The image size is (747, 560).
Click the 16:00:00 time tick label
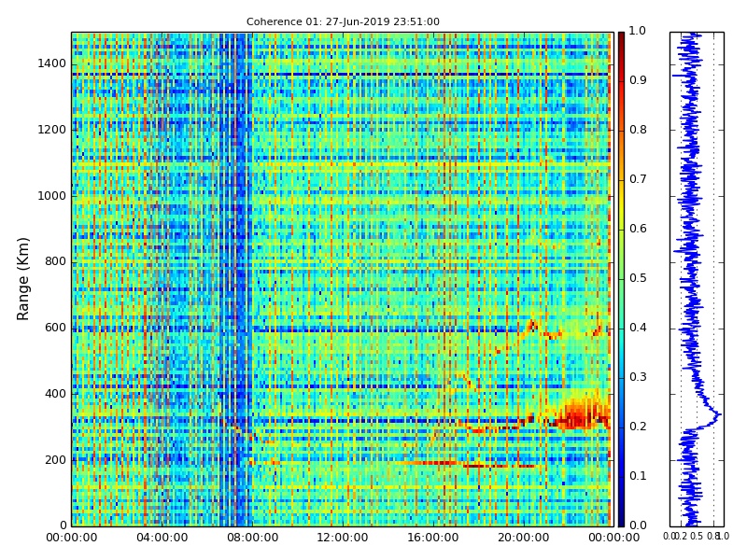[433, 539]
